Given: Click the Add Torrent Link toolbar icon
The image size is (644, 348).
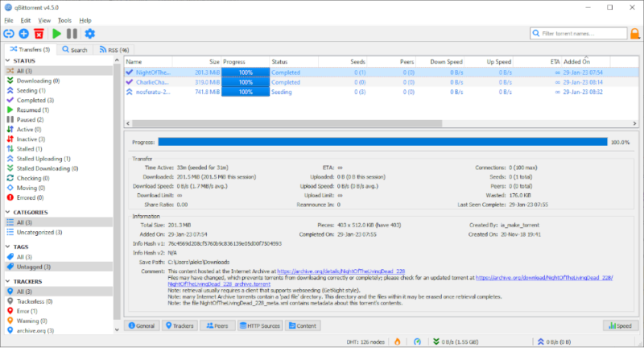Looking at the screenshot, I should [x=9, y=34].
